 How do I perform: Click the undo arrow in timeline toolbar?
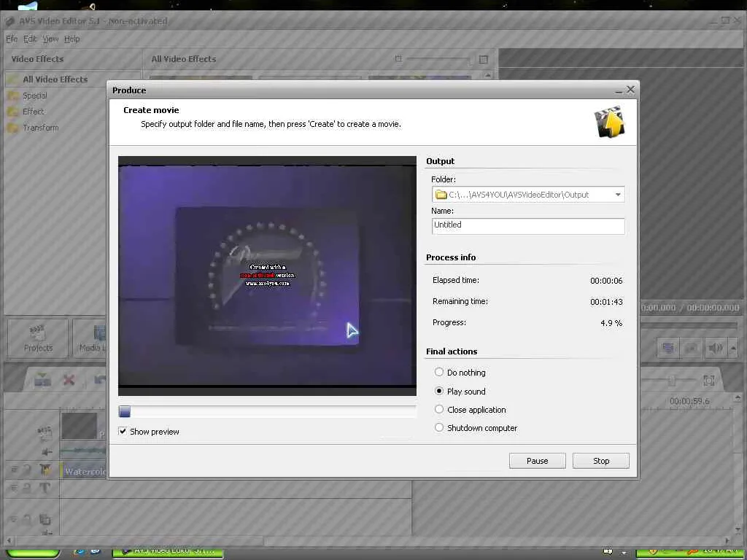pos(99,379)
